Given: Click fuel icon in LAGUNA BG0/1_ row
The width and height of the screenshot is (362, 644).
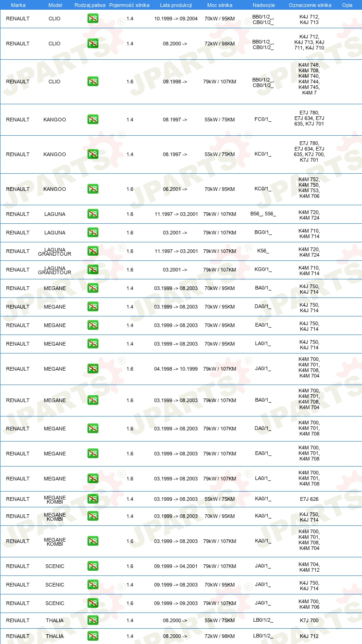Looking at the screenshot, I should 93,233.
